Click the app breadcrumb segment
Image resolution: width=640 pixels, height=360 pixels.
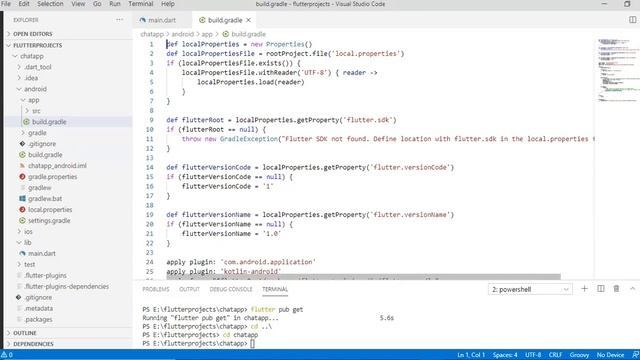pyautogui.click(x=207, y=34)
